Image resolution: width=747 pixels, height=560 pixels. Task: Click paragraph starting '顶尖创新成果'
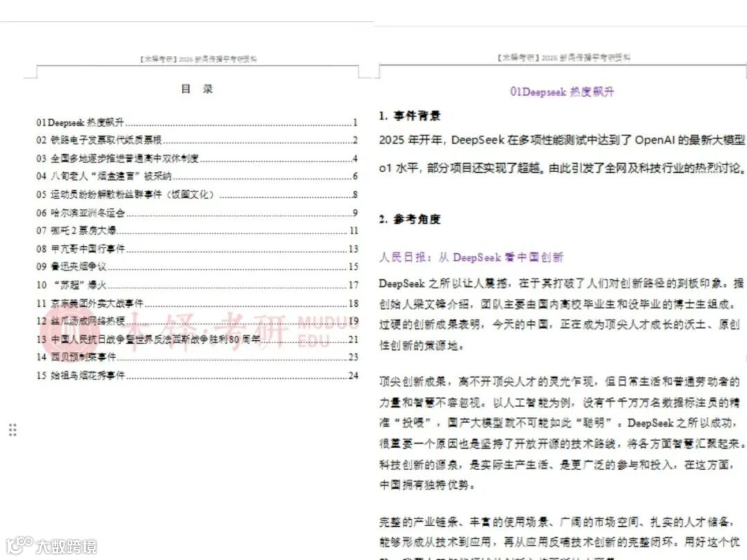click(x=561, y=433)
